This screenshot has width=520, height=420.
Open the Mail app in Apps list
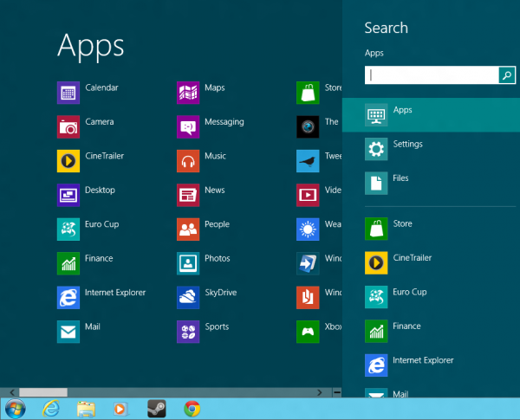(68, 332)
